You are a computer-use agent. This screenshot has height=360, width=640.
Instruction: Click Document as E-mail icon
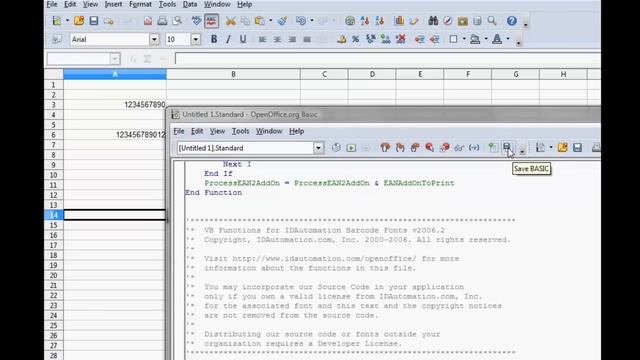pos(109,21)
